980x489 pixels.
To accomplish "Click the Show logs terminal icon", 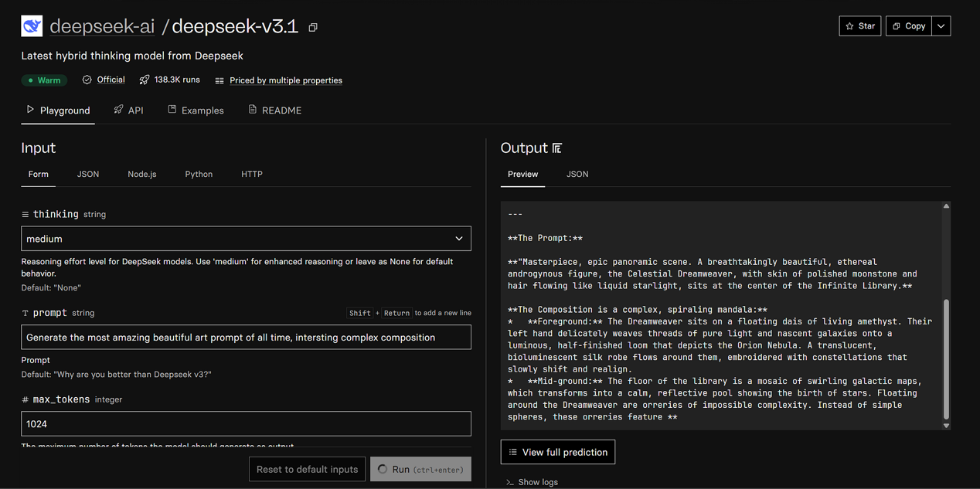I will click(510, 482).
